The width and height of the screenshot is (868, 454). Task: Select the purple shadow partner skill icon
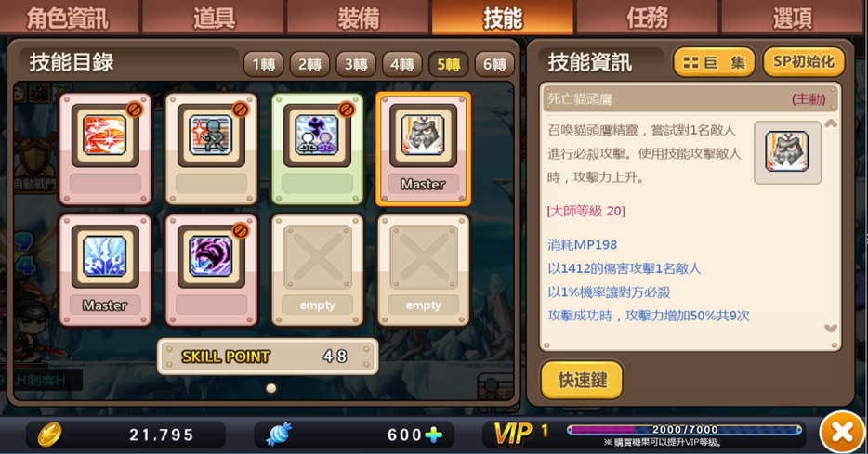click(x=317, y=135)
